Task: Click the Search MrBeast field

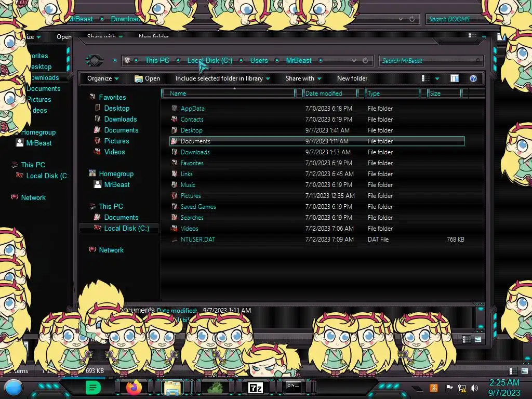Action: click(431, 61)
